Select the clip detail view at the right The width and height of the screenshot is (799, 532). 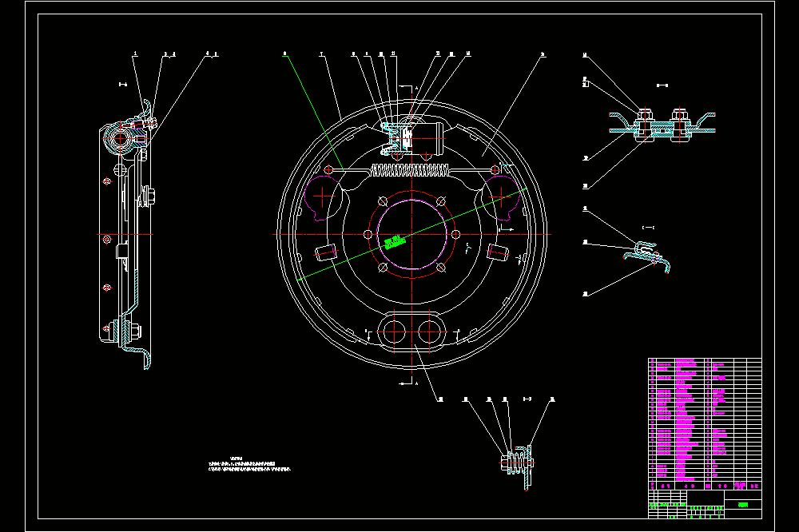(x=646, y=257)
